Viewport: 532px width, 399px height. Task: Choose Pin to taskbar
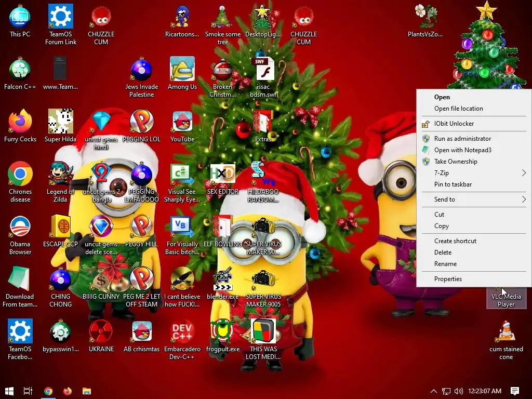(x=474, y=184)
